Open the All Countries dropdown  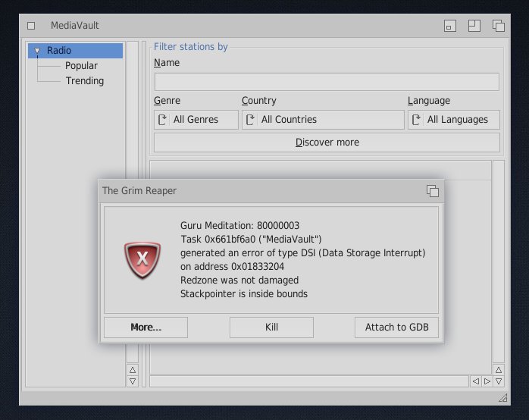pos(323,120)
